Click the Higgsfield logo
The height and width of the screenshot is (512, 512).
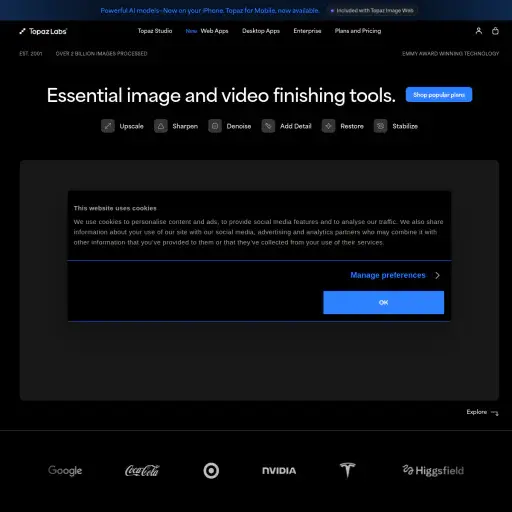[x=433, y=471]
